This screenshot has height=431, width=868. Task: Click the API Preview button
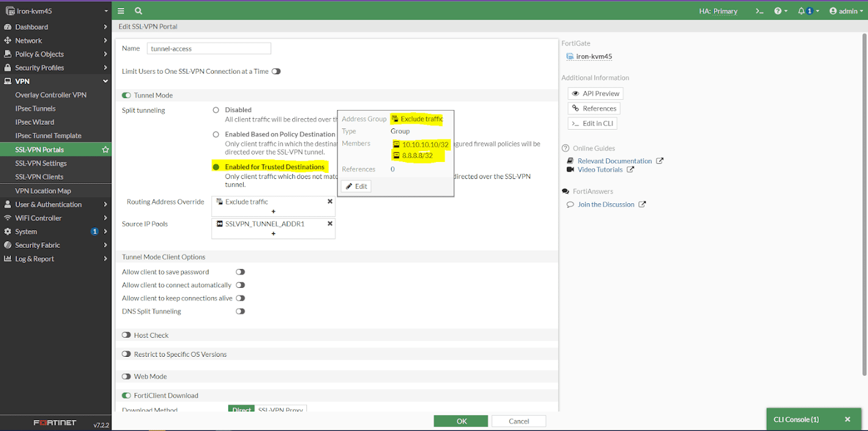click(x=596, y=93)
